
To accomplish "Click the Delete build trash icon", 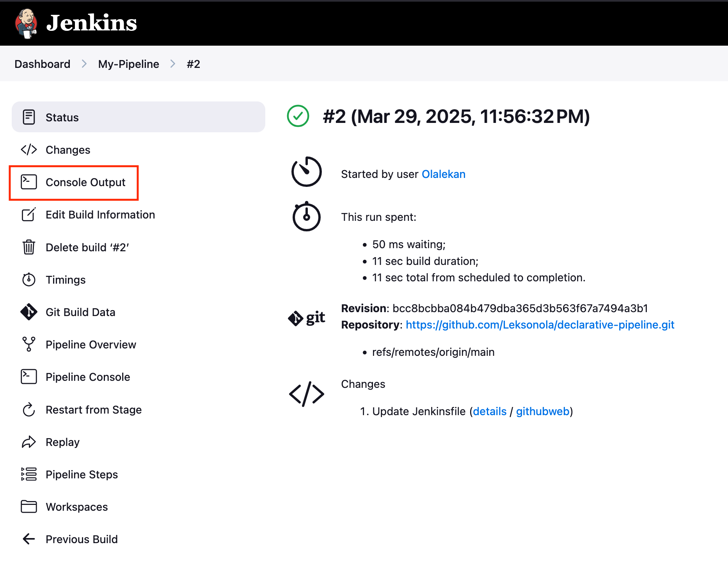I will 29,247.
